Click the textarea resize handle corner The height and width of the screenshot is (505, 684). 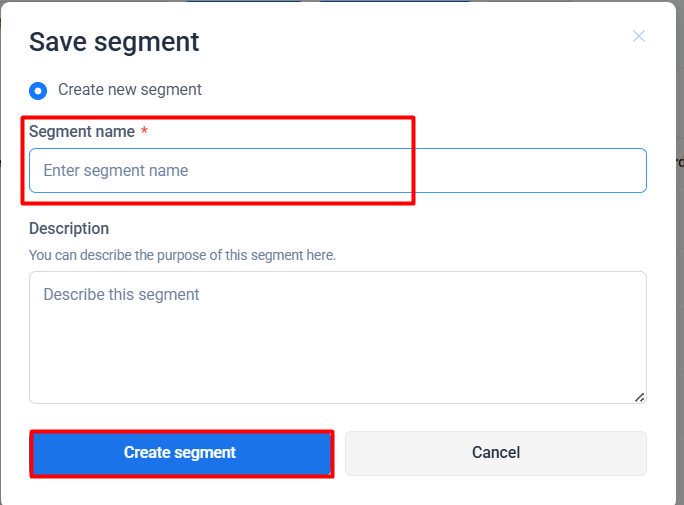[x=640, y=397]
